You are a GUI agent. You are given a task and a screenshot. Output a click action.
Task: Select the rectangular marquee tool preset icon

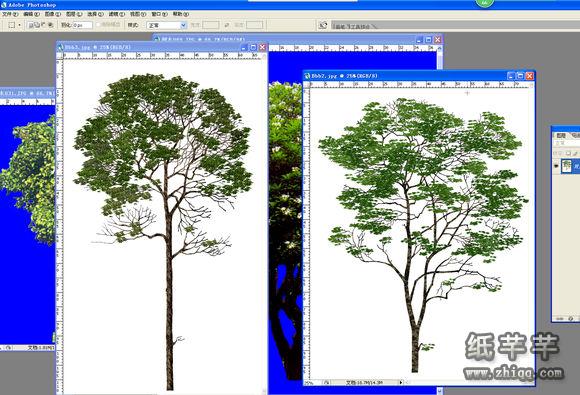click(11, 25)
